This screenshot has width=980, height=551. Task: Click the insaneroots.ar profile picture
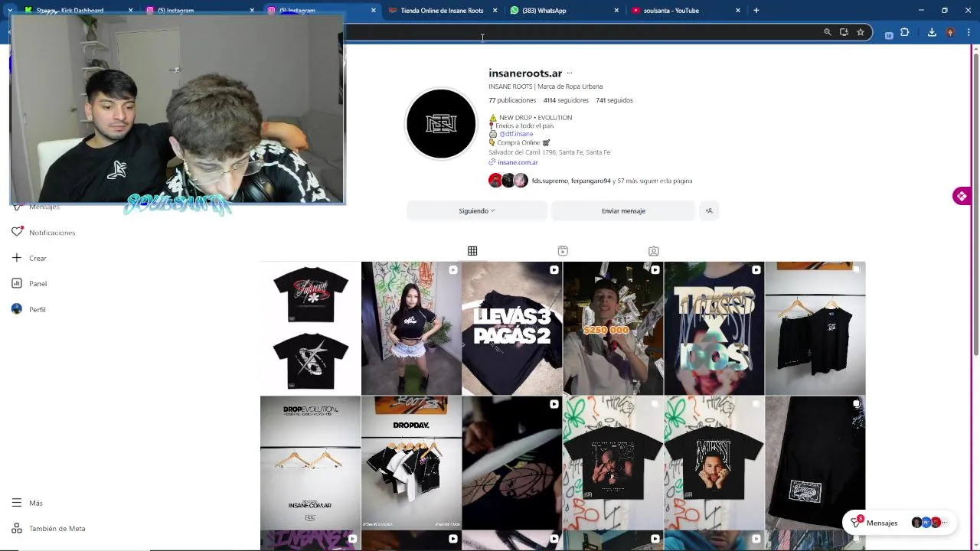click(441, 124)
